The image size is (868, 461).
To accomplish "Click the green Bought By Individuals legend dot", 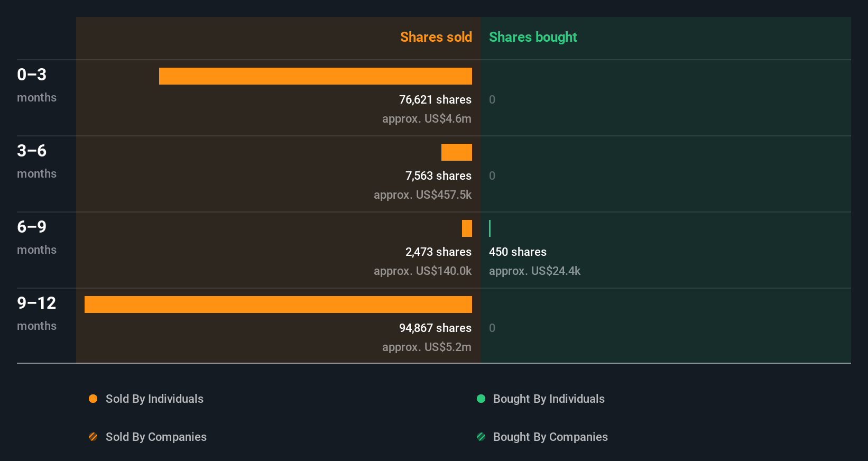I will tap(481, 399).
